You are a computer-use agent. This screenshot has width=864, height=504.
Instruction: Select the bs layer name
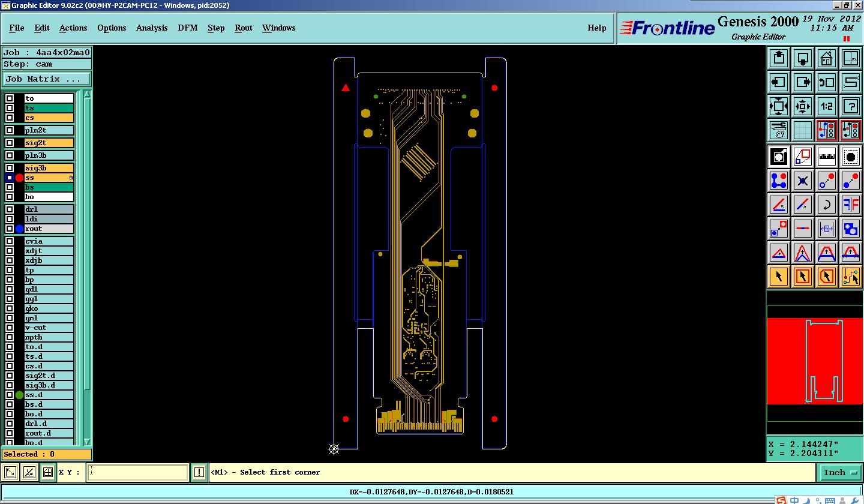pos(49,187)
